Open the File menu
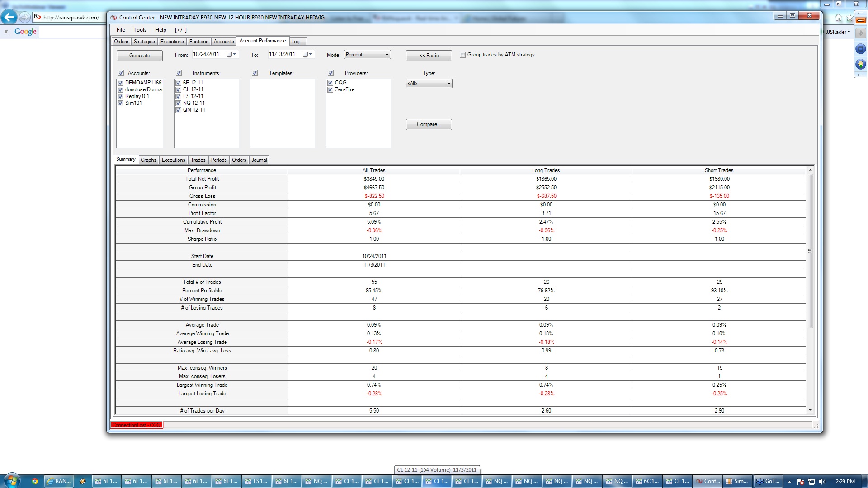This screenshot has width=868, height=488. [121, 30]
